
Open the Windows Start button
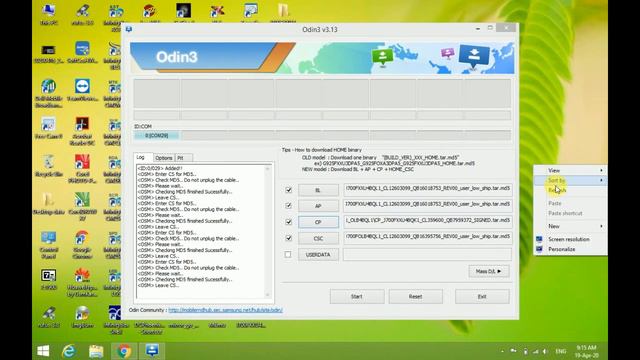pyautogui.click(x=43, y=351)
